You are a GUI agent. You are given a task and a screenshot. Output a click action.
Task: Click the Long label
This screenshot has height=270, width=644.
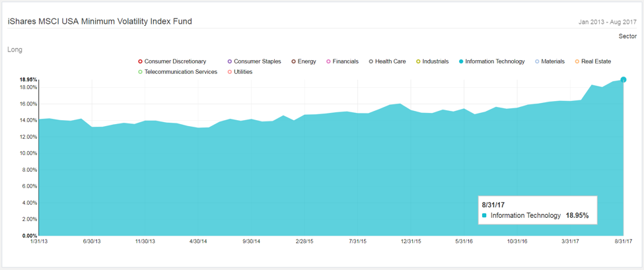coord(15,50)
